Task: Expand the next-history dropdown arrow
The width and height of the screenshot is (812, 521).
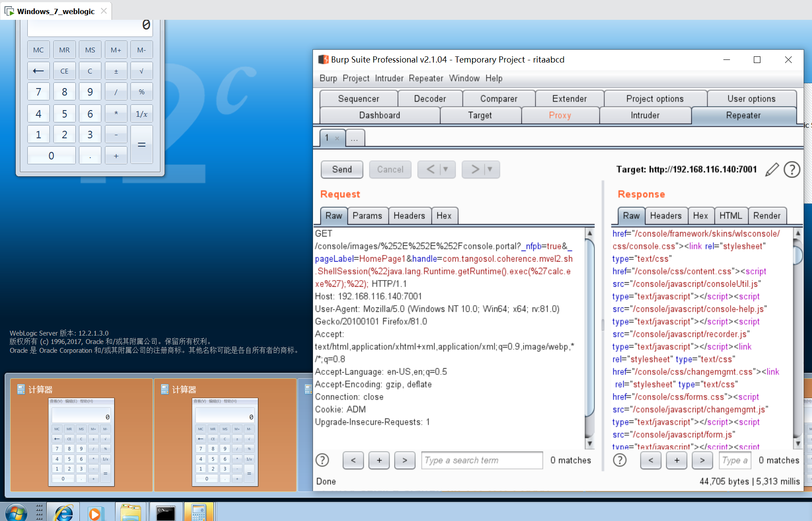Action: pos(490,169)
